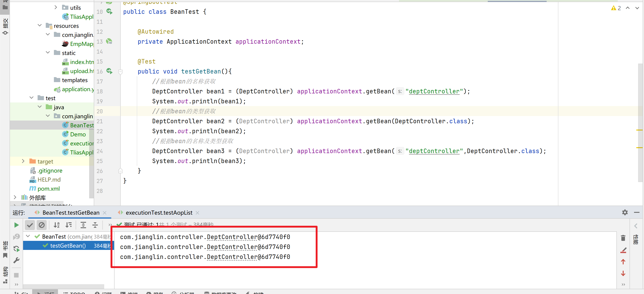This screenshot has height=294, width=644.
Task: Run class gutter icon on line 10
Action: pos(110,11)
